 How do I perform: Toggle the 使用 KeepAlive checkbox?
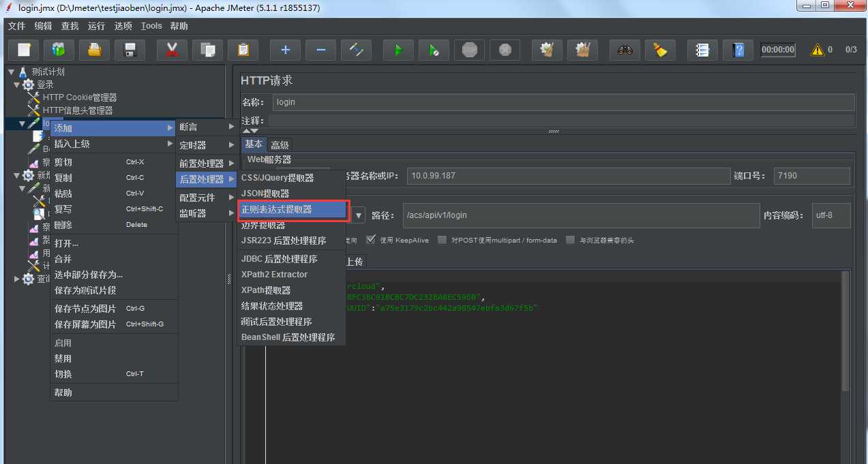371,240
